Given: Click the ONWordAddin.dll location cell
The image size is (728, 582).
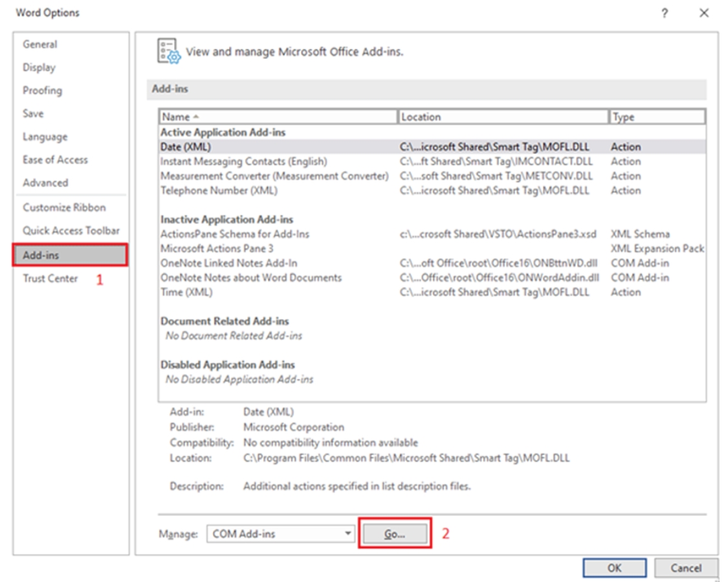Looking at the screenshot, I should point(500,277).
